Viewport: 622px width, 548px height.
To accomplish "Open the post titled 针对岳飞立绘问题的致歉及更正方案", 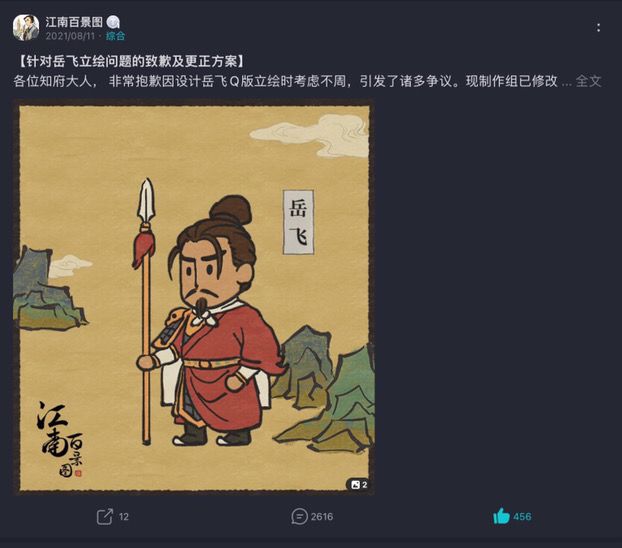I will [x=132, y=62].
